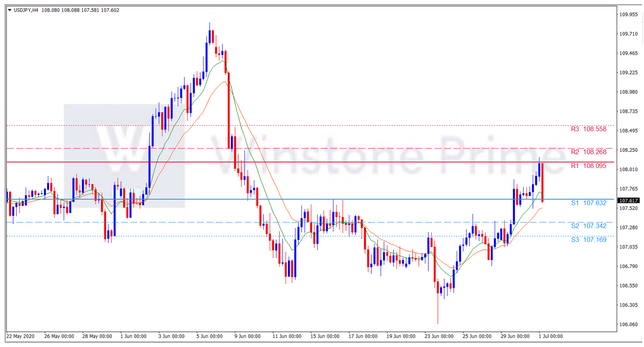The image size is (644, 347).
Task: Click the S1 107.632 support label
Action: click(x=588, y=203)
